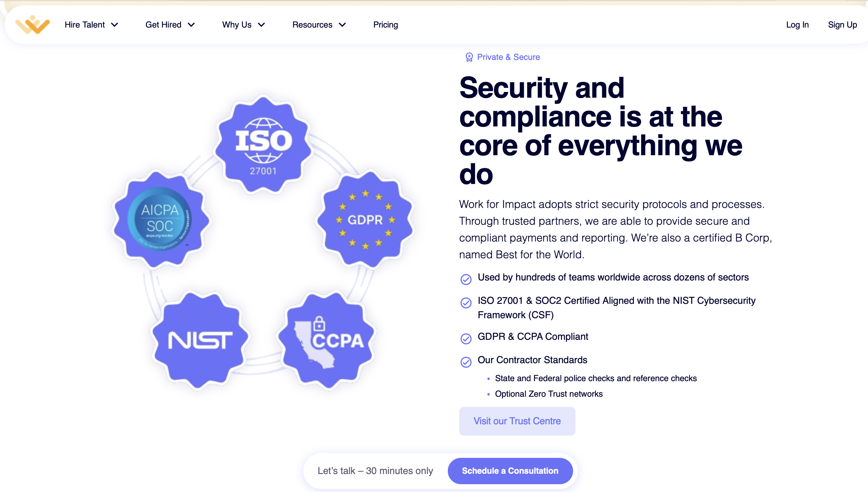Click checkmark beside ISO 27001 & SOC2 line
Image resolution: width=868 pixels, height=492 pixels.
[466, 302]
